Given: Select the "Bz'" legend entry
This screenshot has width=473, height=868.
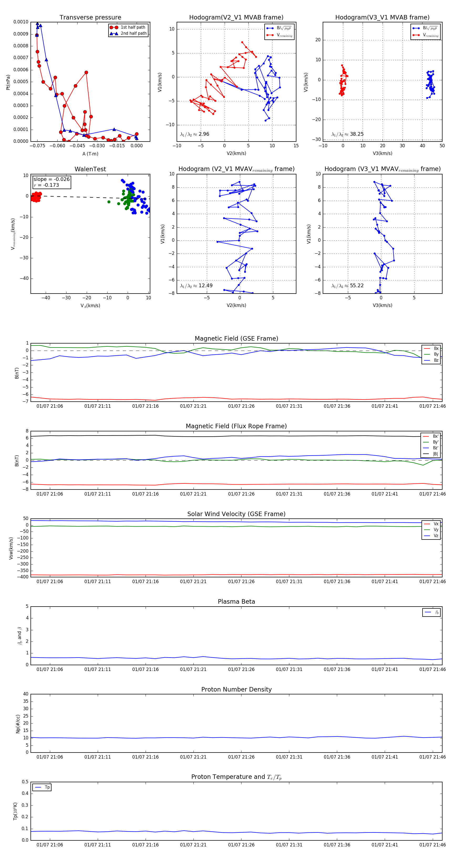Looking at the screenshot, I should tap(431, 448).
